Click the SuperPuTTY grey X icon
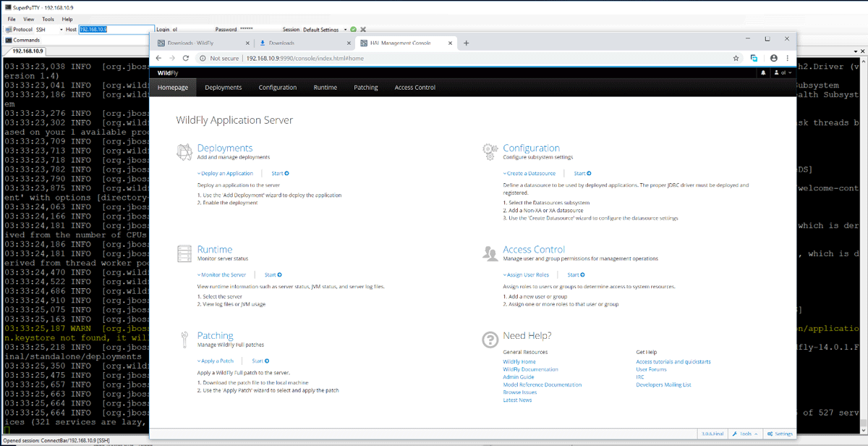This screenshot has width=868, height=446. [x=363, y=30]
